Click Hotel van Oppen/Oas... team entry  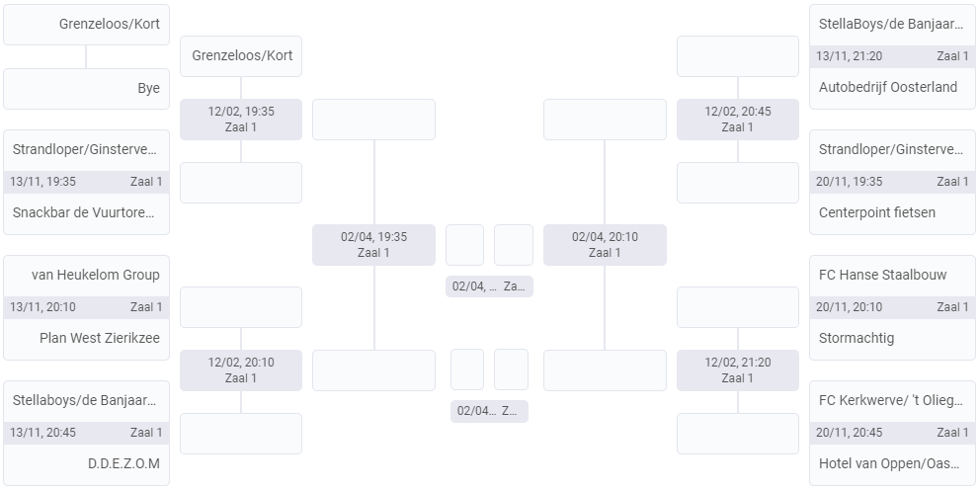pyautogui.click(x=892, y=463)
